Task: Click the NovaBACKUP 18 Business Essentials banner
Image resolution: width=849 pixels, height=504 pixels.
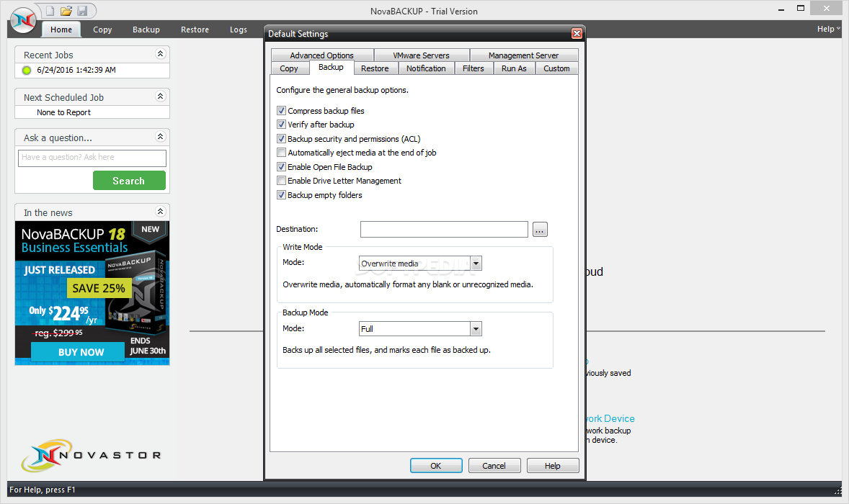Action: [x=92, y=293]
